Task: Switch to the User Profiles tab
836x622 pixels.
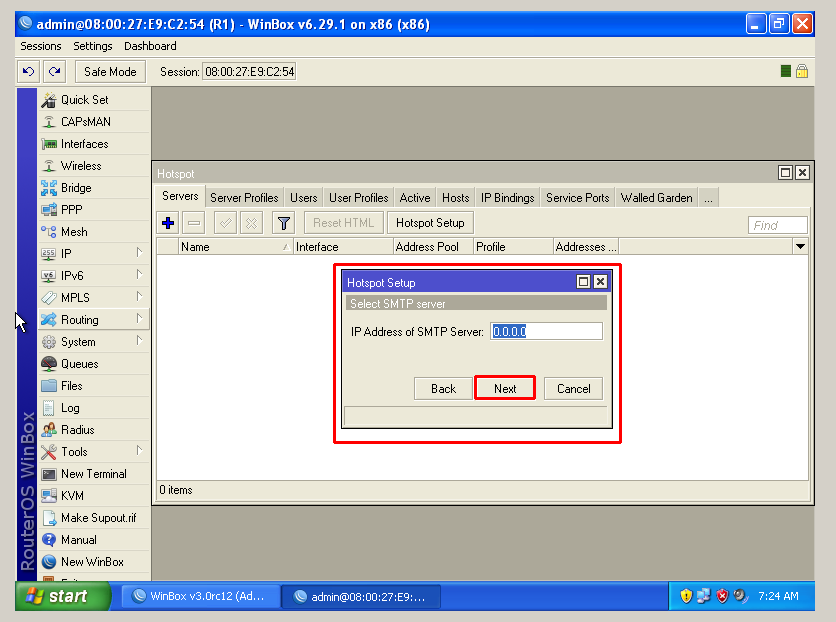Action: click(x=359, y=198)
